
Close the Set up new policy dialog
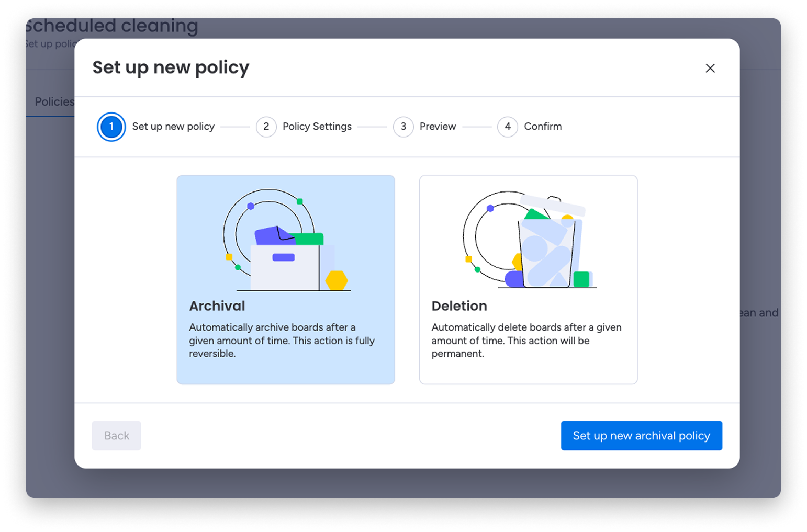pyautogui.click(x=710, y=68)
